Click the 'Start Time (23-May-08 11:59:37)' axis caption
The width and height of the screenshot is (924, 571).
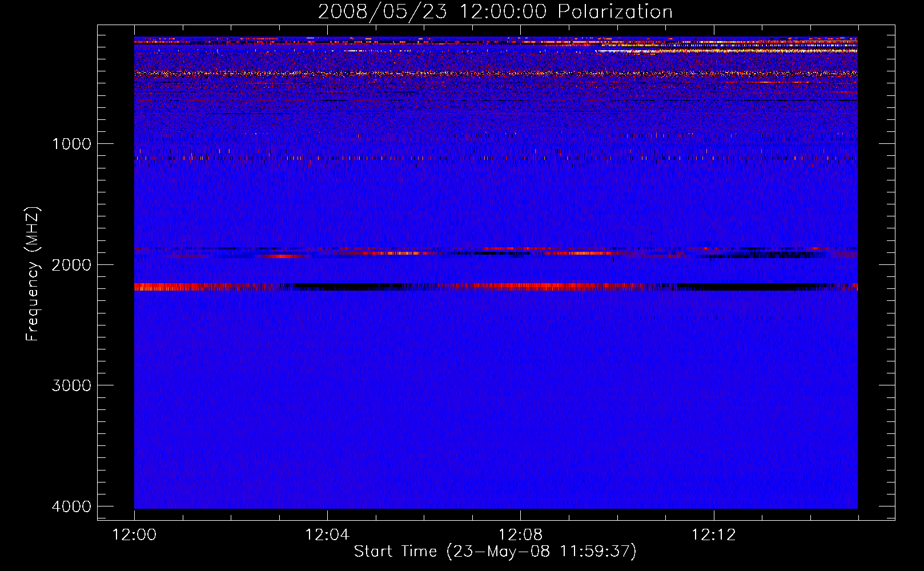(495, 552)
